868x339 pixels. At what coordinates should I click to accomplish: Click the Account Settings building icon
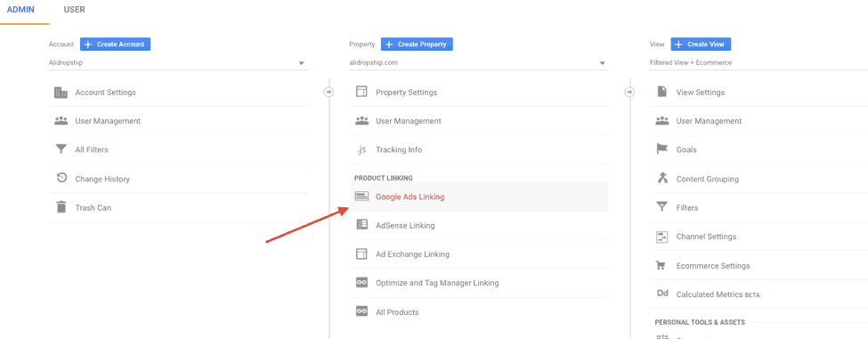(x=61, y=93)
